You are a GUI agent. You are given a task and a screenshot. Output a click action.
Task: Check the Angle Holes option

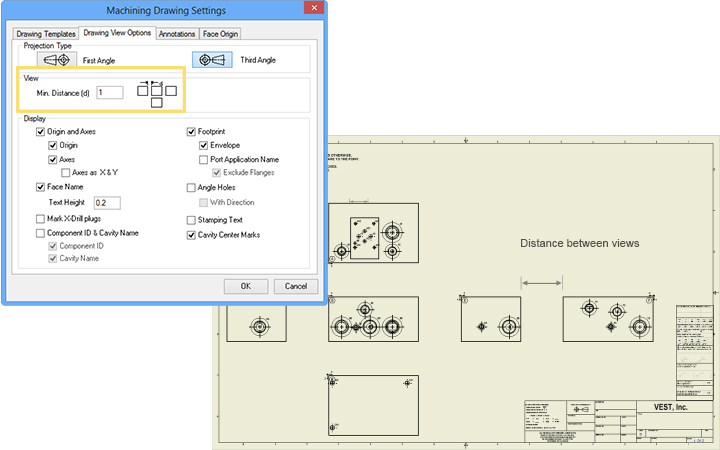(x=191, y=187)
